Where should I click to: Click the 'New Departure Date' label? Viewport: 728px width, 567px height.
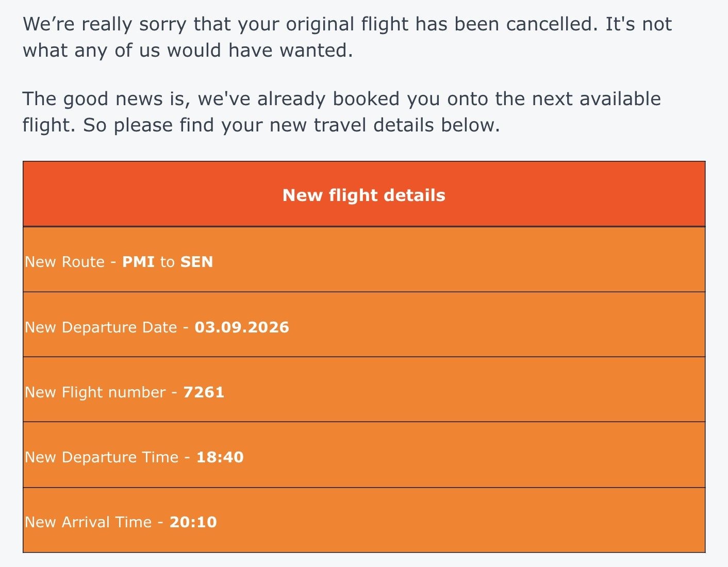(101, 327)
